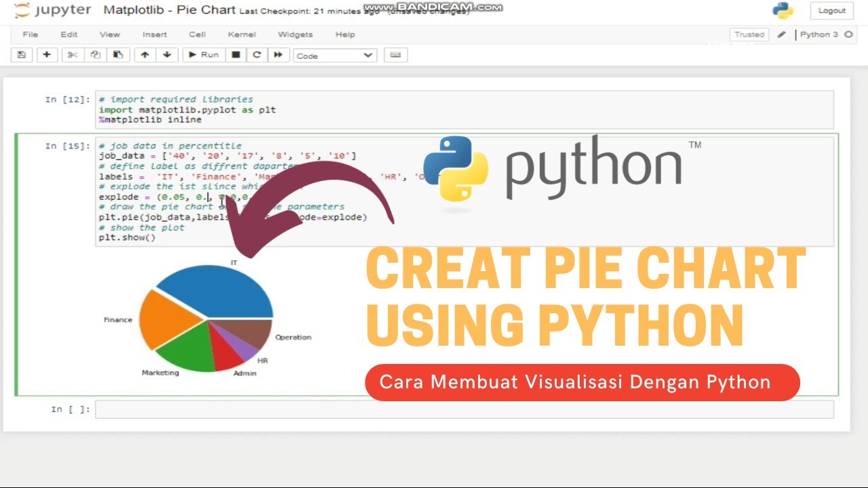
Task: Paste cells below using the clipboard icon
Action: tap(117, 55)
